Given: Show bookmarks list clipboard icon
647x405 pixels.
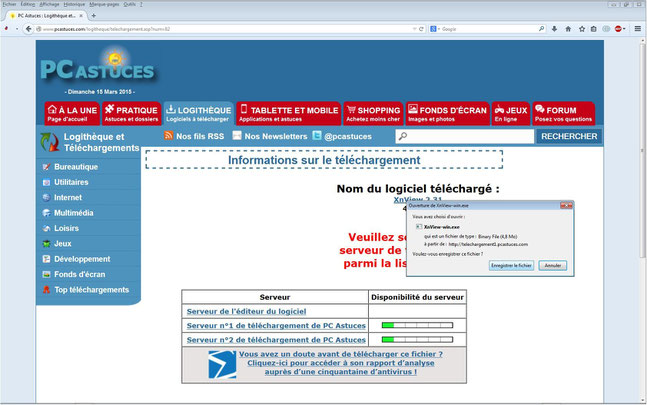Looking at the screenshot, I should pos(593,29).
